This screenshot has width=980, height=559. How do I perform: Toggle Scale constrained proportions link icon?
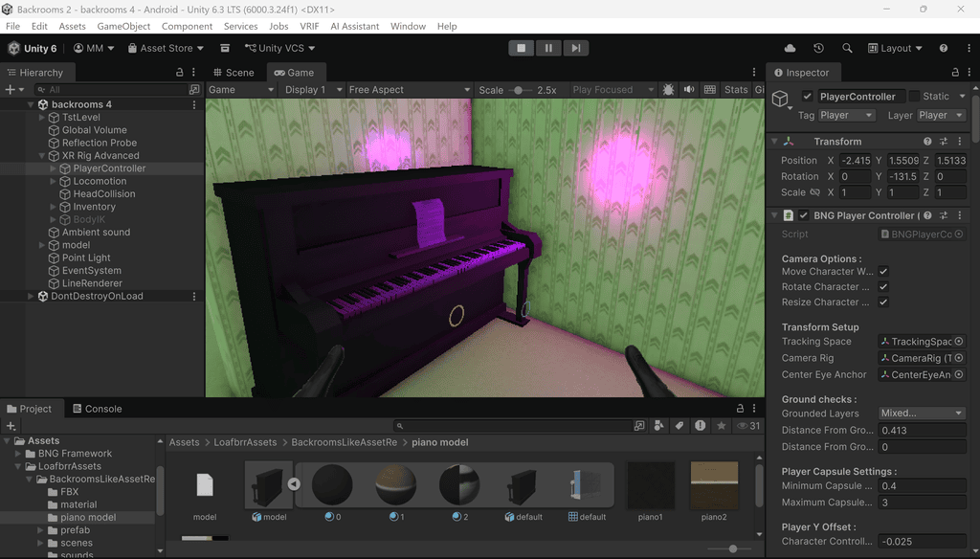click(x=815, y=192)
